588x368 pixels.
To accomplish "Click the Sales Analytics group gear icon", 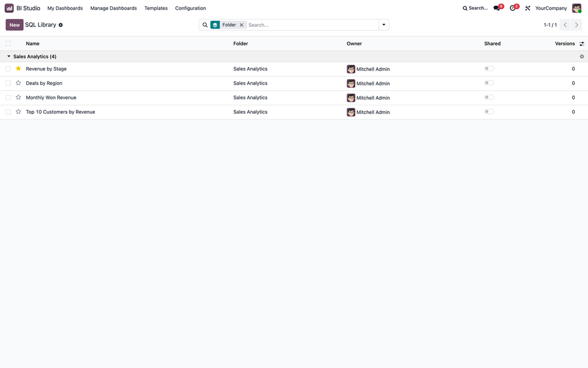I will (x=582, y=57).
